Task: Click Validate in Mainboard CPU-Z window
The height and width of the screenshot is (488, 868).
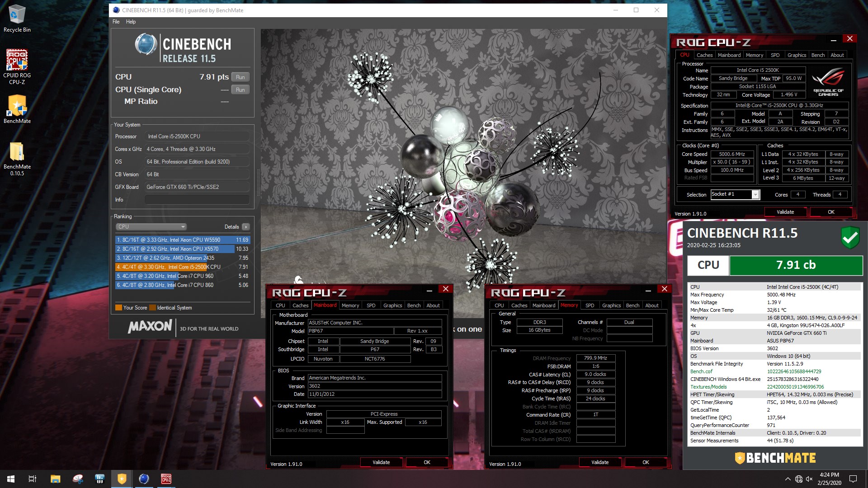Action: coord(381,462)
